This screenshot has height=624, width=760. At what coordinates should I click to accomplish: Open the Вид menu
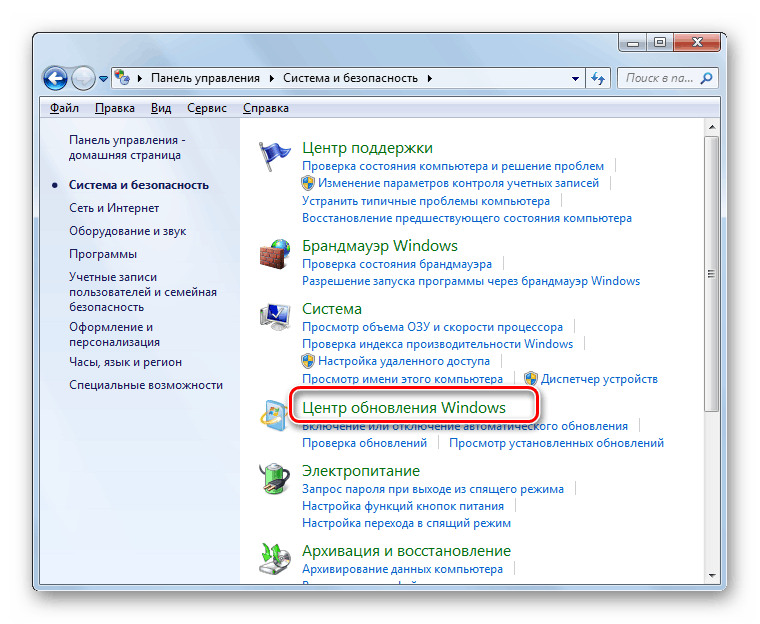coord(161,108)
